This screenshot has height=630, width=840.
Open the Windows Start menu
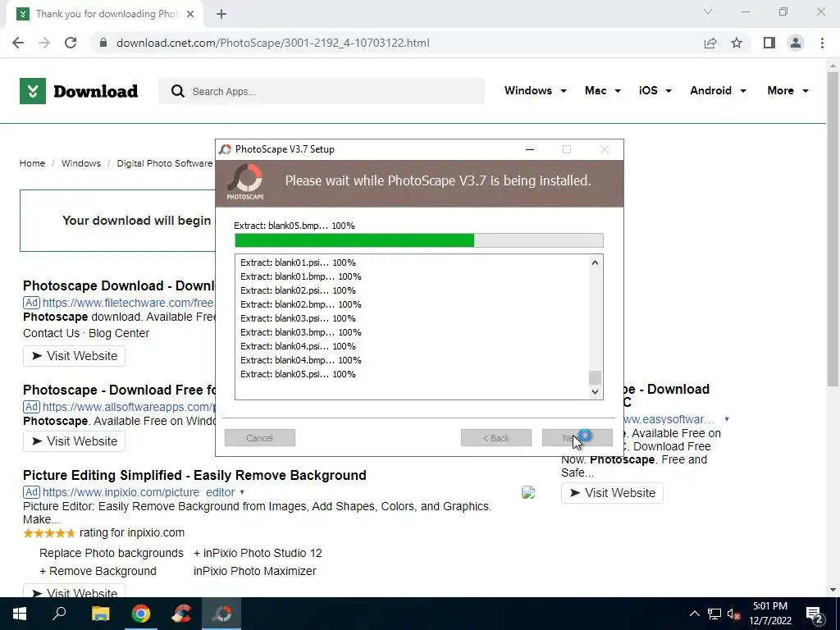tap(20, 614)
